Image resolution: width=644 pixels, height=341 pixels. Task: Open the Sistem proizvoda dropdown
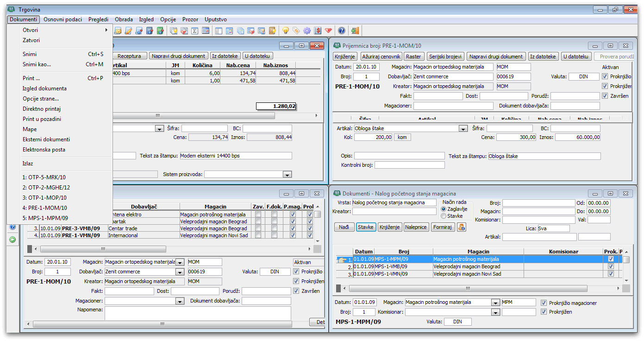coord(287,175)
